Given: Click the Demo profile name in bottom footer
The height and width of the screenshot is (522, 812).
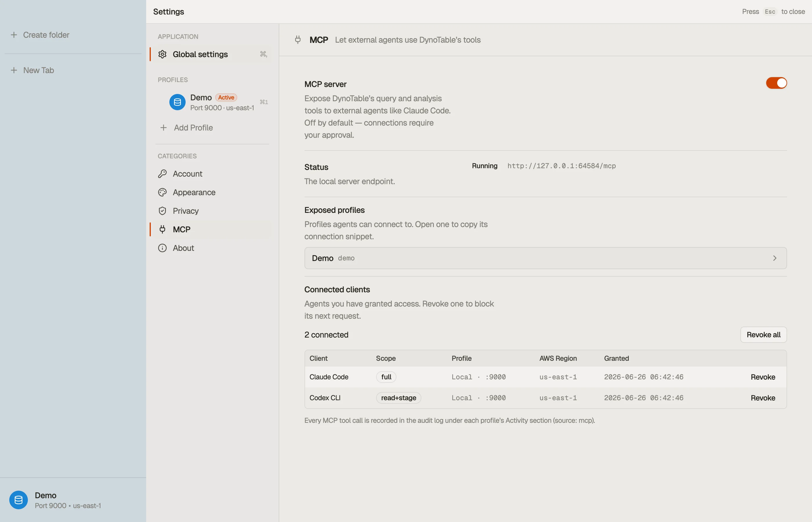Looking at the screenshot, I should click(46, 496).
